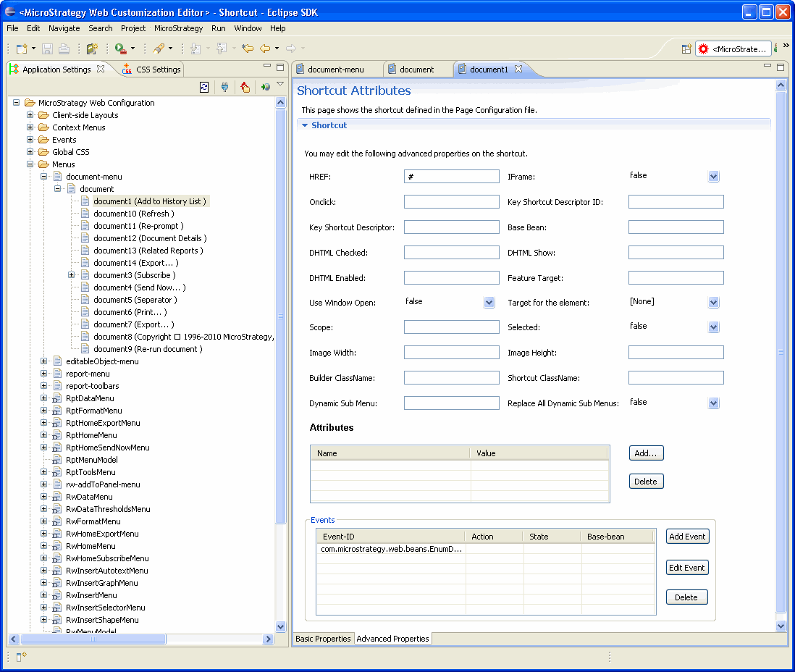Click the HREF input field
Image resolution: width=795 pixels, height=672 pixels.
click(x=452, y=177)
